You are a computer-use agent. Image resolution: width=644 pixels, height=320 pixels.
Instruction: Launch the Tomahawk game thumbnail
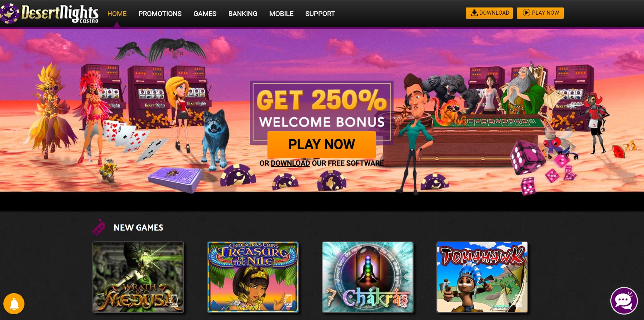[x=482, y=277]
